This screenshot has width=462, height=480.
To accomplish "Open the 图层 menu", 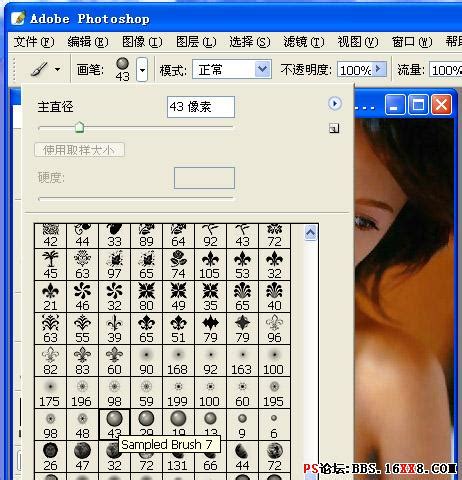I will (196, 42).
